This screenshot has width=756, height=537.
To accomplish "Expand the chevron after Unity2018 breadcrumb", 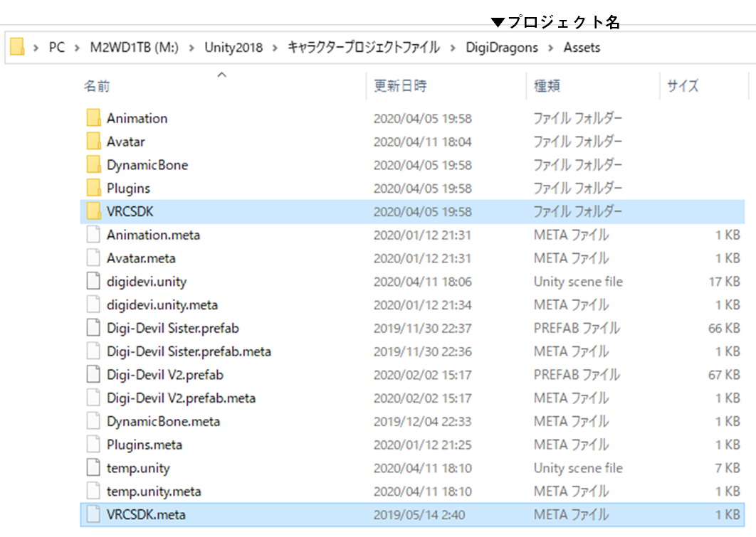I will point(275,48).
